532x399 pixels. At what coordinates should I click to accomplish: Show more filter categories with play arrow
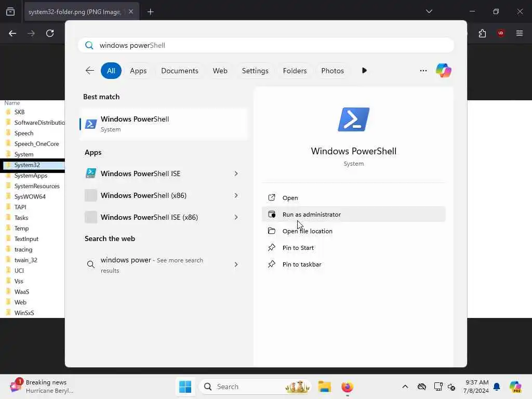(x=364, y=71)
